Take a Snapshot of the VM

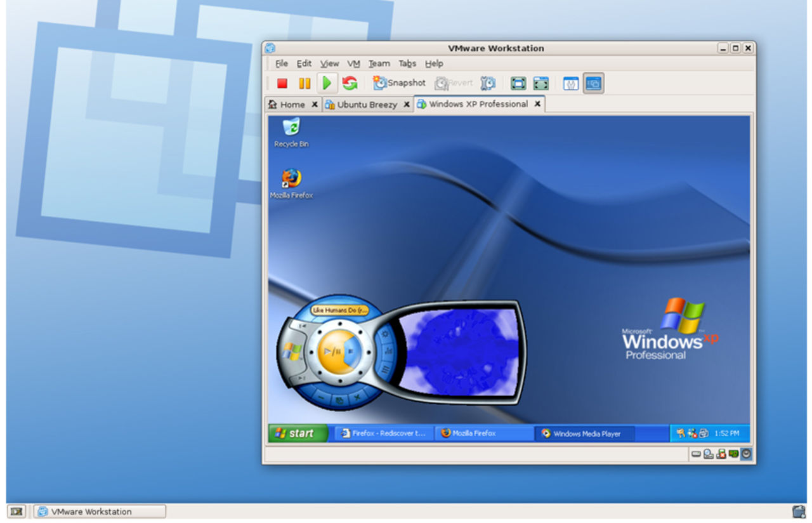point(399,83)
